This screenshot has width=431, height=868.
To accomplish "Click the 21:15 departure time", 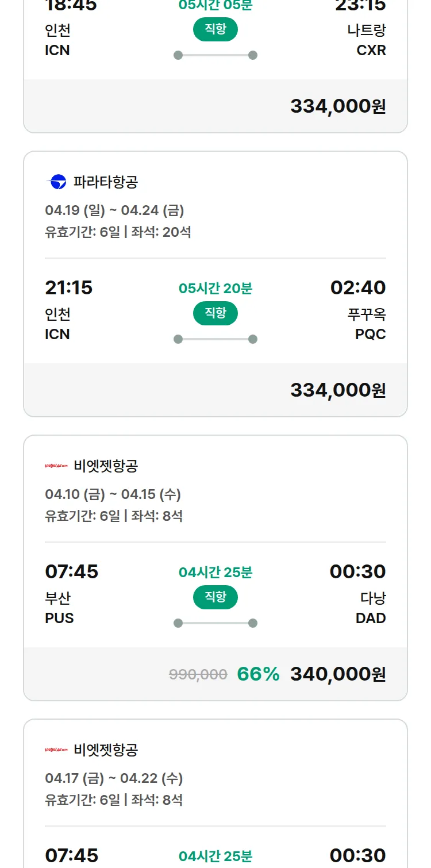I will pyautogui.click(x=69, y=287).
